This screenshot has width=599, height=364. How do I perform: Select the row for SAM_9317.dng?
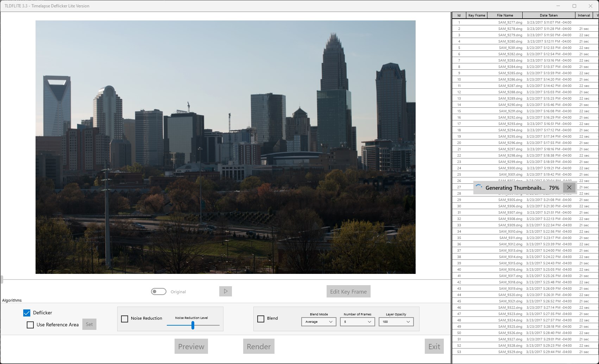pos(525,276)
